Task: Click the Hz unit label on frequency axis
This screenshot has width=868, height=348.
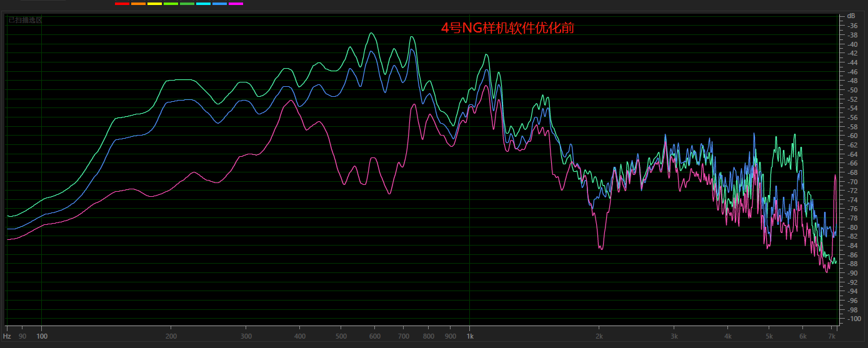Action: 7,336
